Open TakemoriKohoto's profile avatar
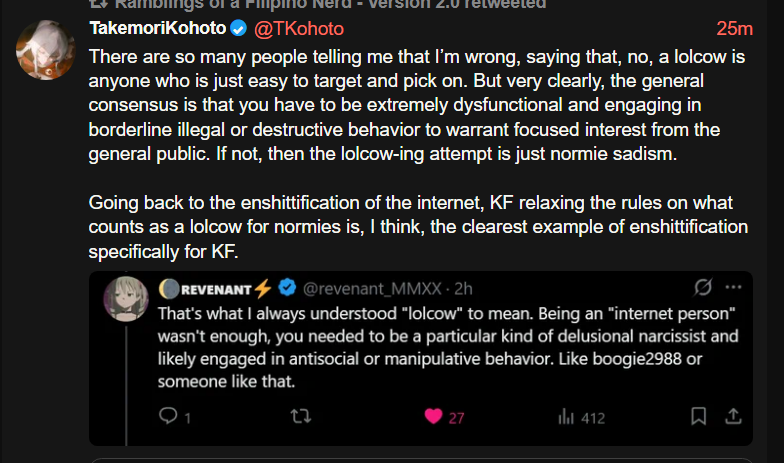Image resolution: width=784 pixels, height=463 pixels. click(x=46, y=50)
